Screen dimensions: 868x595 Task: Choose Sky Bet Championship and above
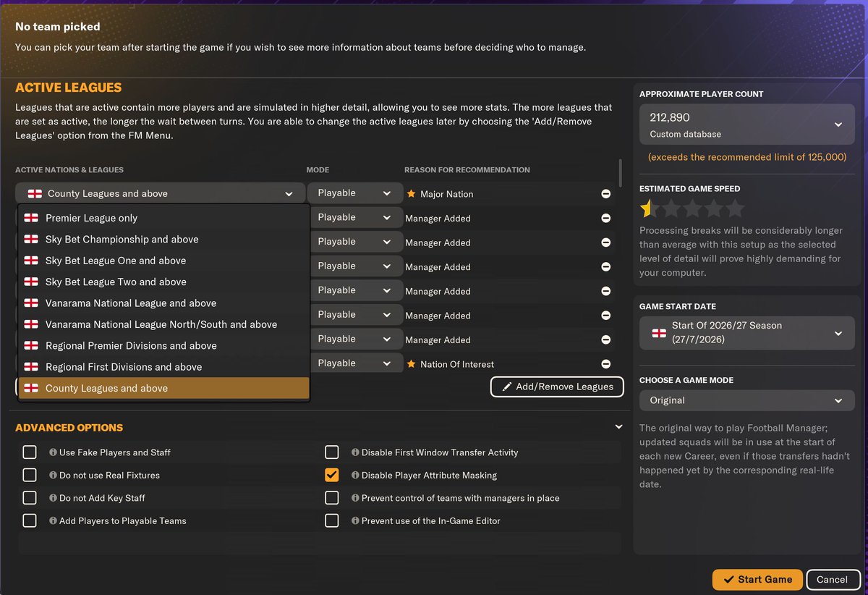pos(164,240)
